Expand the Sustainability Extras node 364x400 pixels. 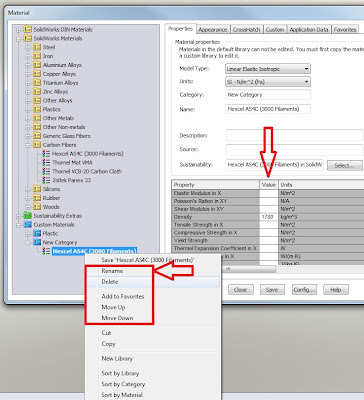click(19, 216)
